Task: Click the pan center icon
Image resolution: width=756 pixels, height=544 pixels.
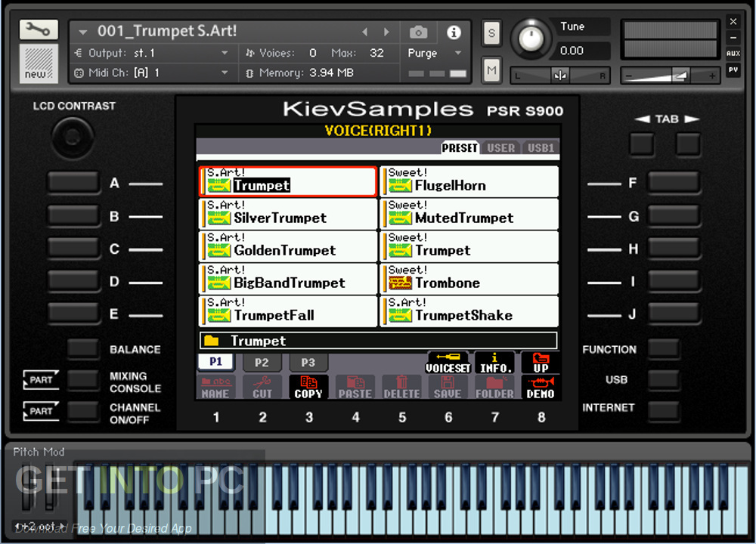Action: [559, 76]
